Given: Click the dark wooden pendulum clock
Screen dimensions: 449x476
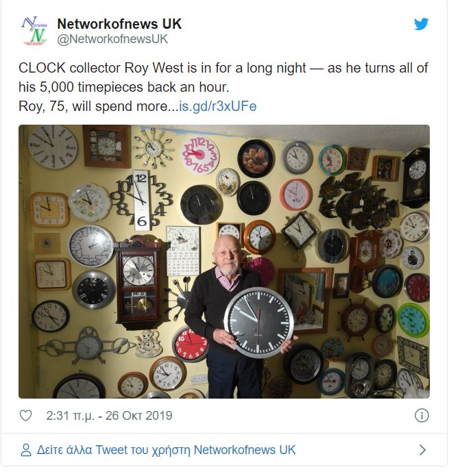Looking at the screenshot, I should (x=139, y=282).
